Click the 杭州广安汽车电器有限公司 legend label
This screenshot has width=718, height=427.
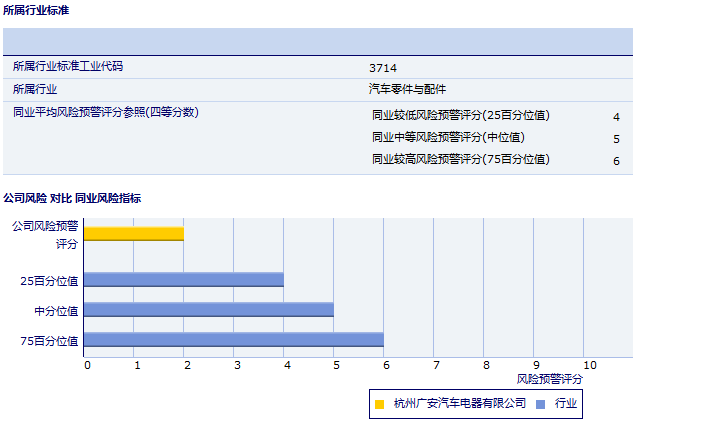460,403
